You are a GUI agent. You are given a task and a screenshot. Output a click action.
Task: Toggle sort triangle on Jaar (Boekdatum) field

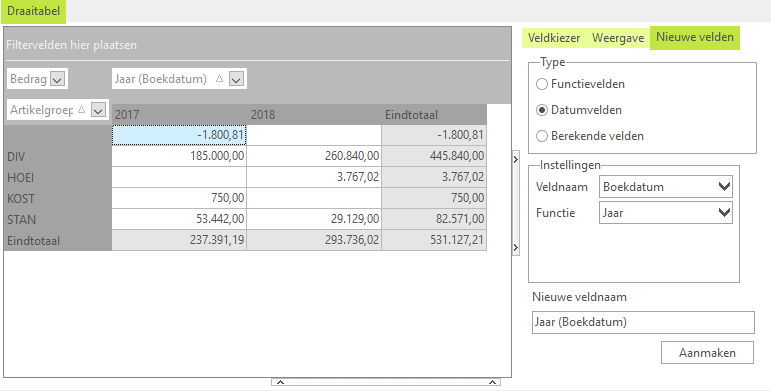tap(220, 78)
